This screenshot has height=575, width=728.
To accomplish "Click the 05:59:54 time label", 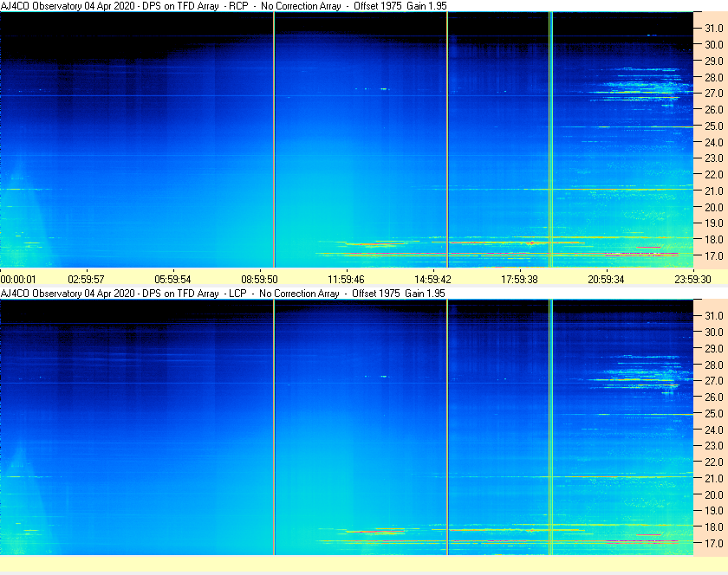I will click(172, 280).
